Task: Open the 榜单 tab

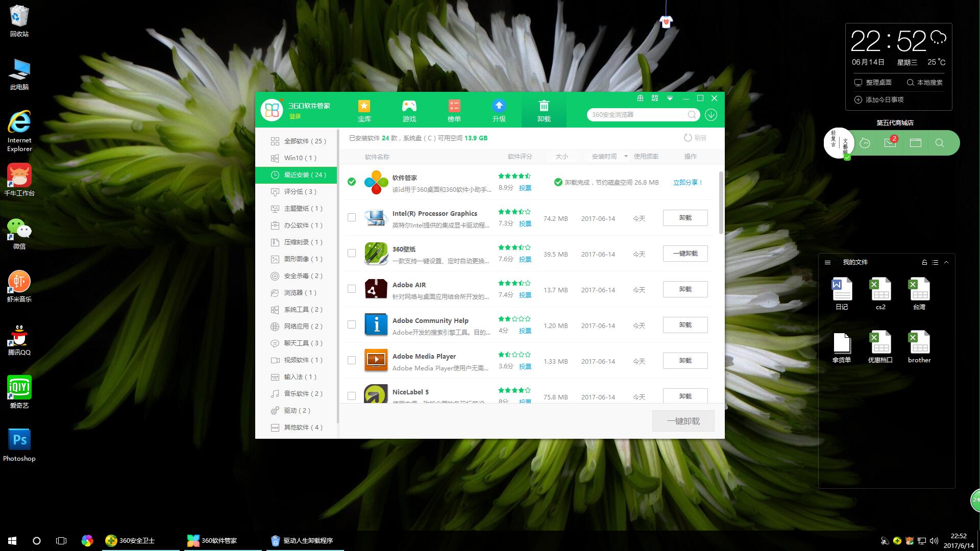Action: (454, 110)
